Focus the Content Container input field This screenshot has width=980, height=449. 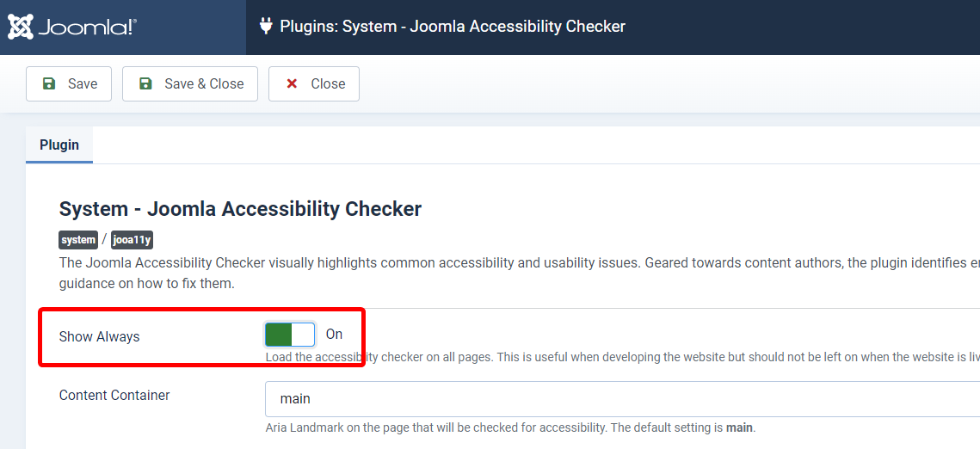(x=622, y=398)
